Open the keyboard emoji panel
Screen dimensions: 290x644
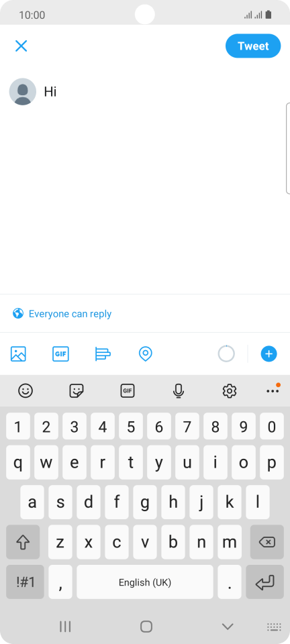[26, 390]
